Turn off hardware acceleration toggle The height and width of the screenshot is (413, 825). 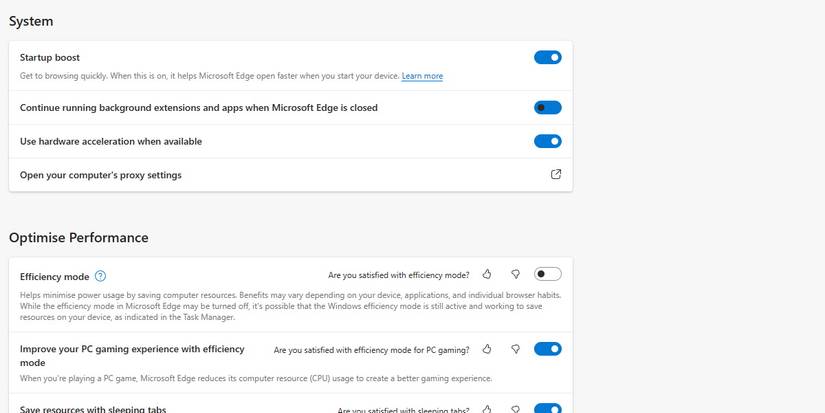[547, 141]
